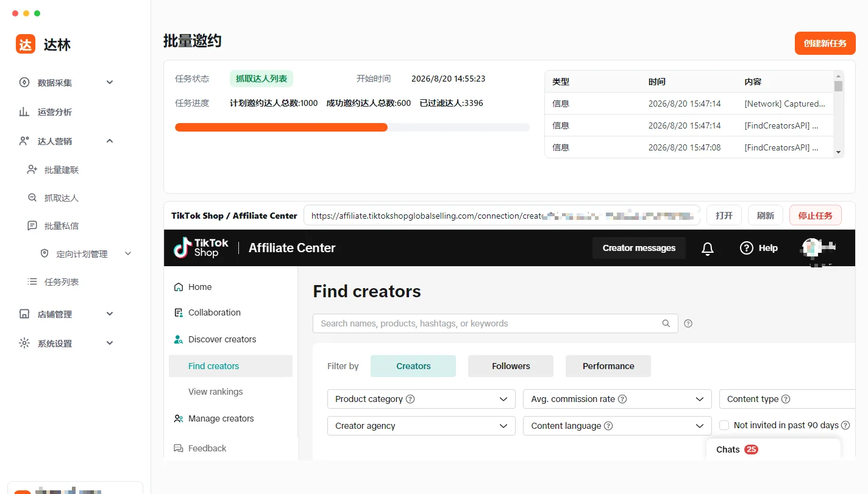Select the Creators filter tab
Image resolution: width=868 pixels, height=494 pixels.
413,366
